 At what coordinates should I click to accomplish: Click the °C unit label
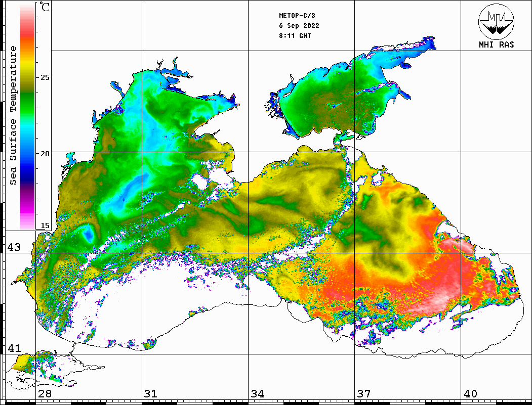45,7
